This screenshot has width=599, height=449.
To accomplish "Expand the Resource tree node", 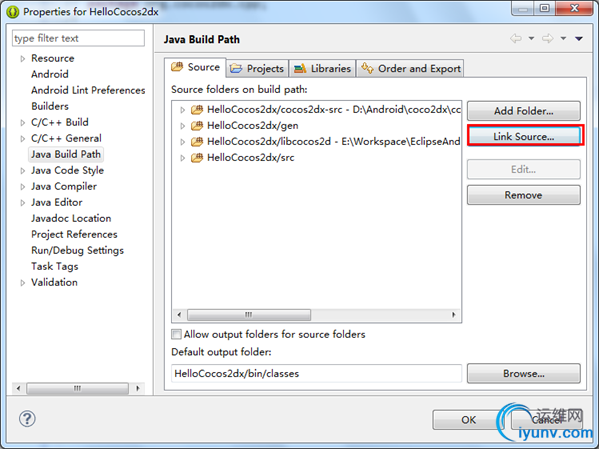I will point(23,58).
